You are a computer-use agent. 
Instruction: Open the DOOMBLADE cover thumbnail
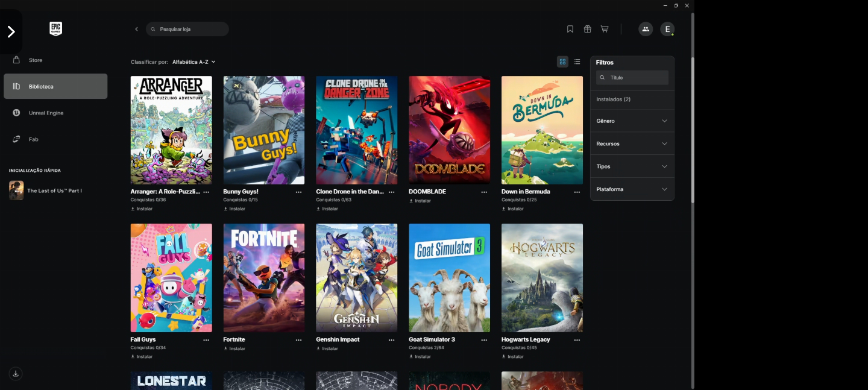tap(450, 130)
